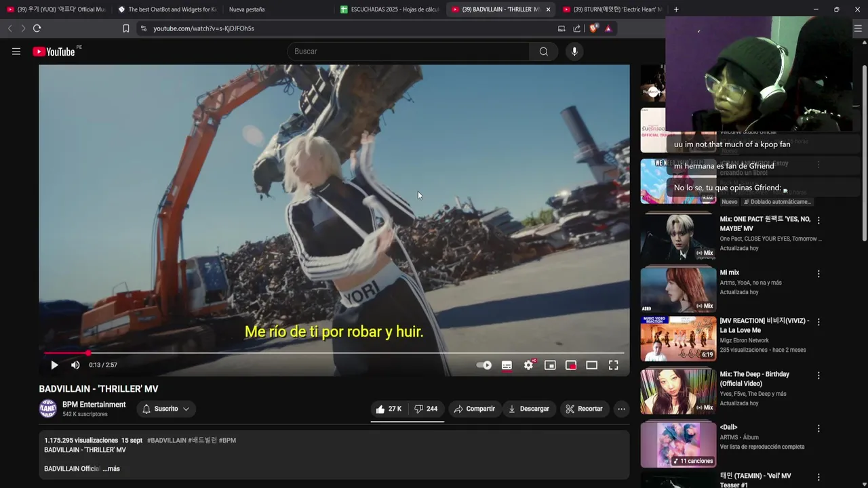Switch to 8TURN Electric Heart tab
The image size is (868, 488).
point(611,9)
